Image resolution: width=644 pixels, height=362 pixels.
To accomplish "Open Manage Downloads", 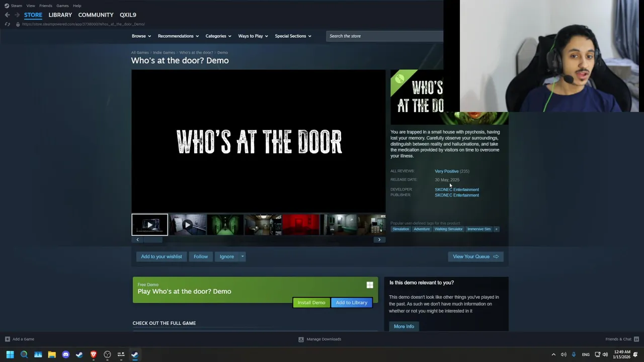I will point(319,339).
